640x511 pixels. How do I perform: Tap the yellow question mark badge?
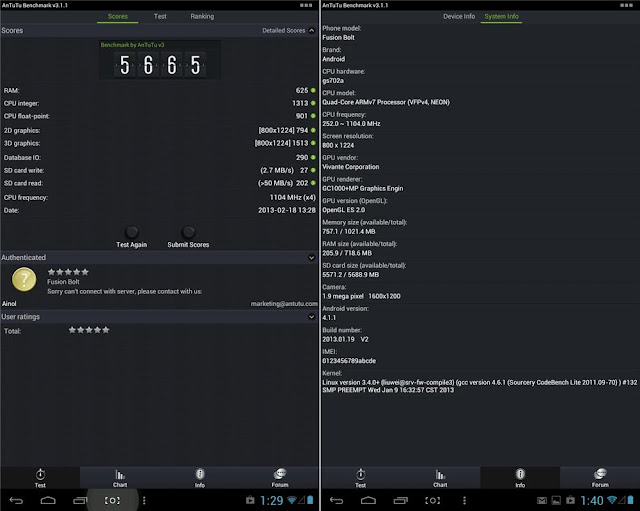(x=24, y=279)
